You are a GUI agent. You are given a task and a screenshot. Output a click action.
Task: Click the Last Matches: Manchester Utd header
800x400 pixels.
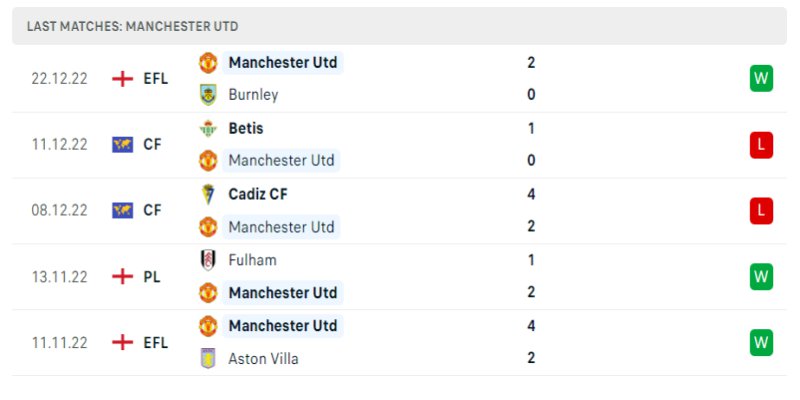(x=133, y=26)
